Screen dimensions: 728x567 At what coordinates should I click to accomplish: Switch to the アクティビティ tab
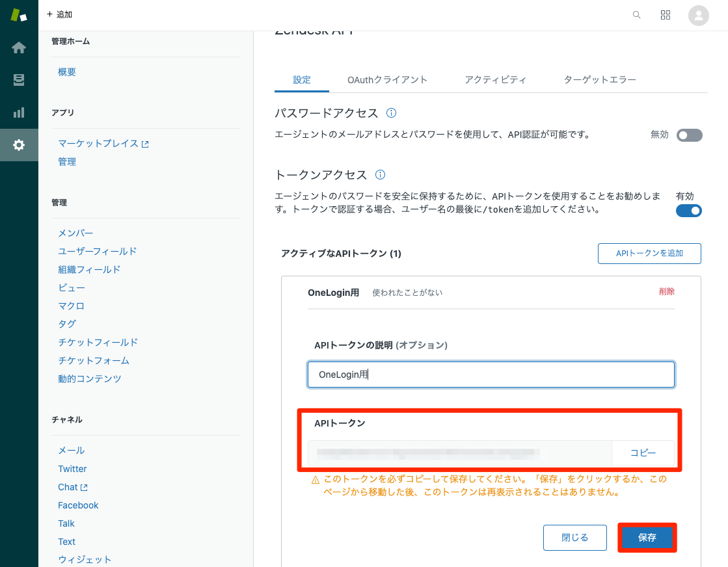(x=495, y=80)
